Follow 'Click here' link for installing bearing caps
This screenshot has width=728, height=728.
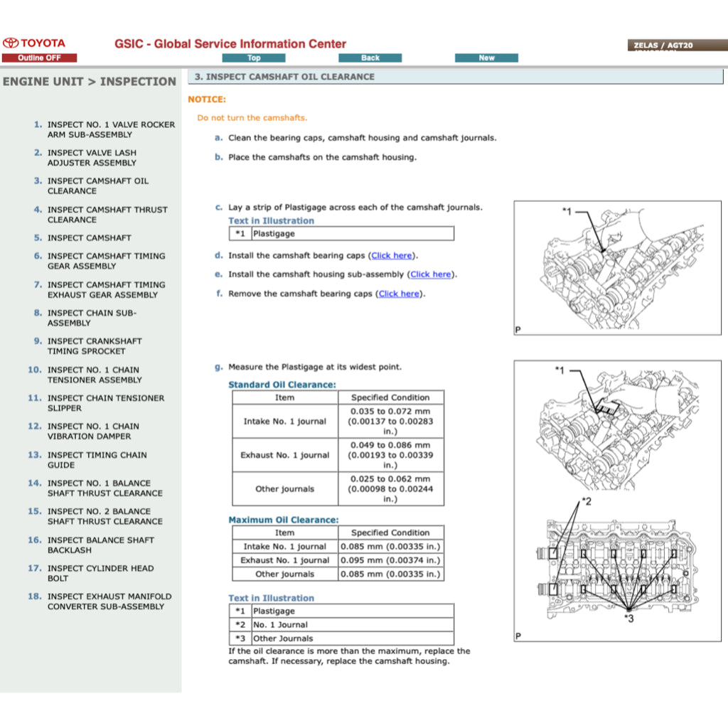click(x=392, y=256)
